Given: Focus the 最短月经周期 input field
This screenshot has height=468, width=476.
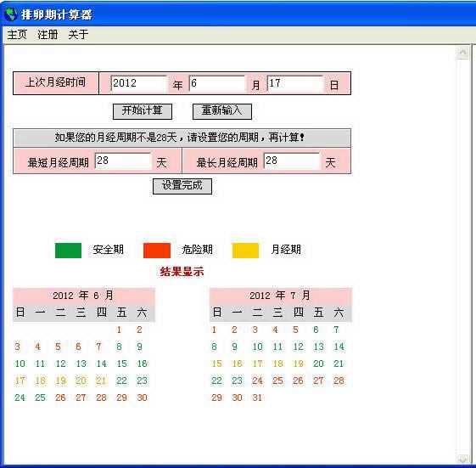Looking at the screenshot, I should (123, 161).
